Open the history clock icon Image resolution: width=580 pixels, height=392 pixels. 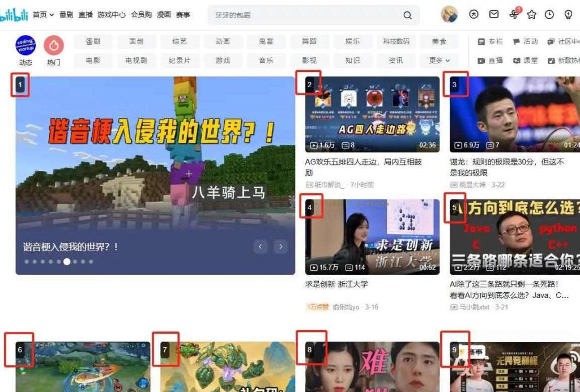[549, 14]
